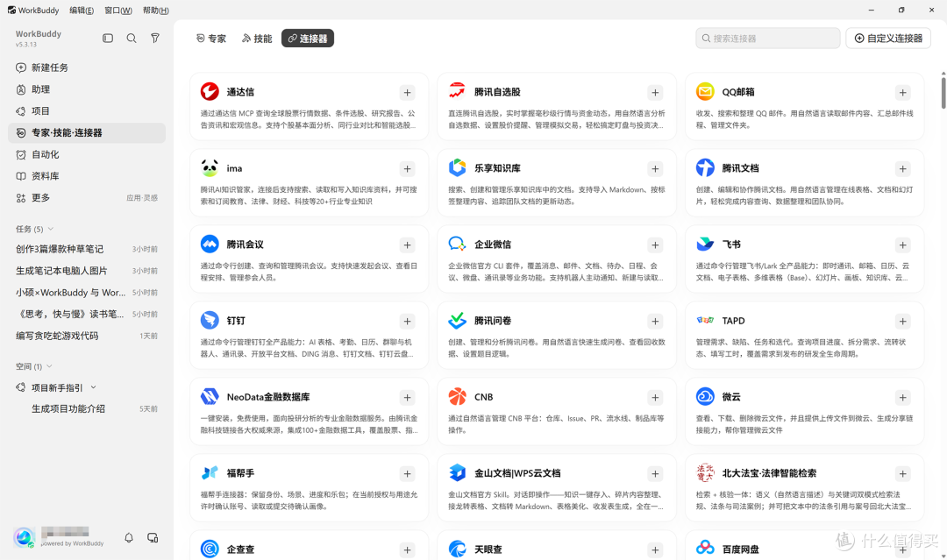
Task: Click the TAPD logo icon
Action: tap(705, 321)
